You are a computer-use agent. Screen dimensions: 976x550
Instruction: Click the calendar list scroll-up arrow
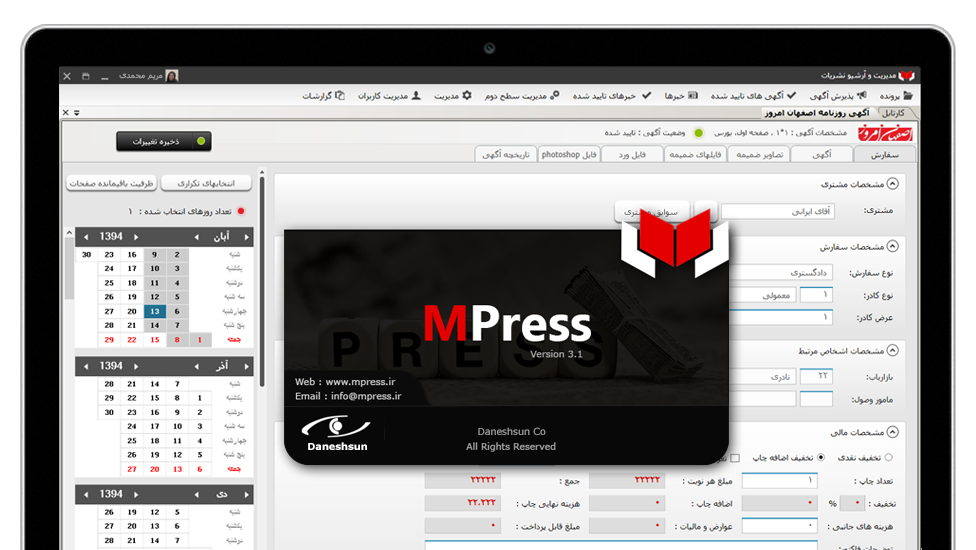click(69, 233)
